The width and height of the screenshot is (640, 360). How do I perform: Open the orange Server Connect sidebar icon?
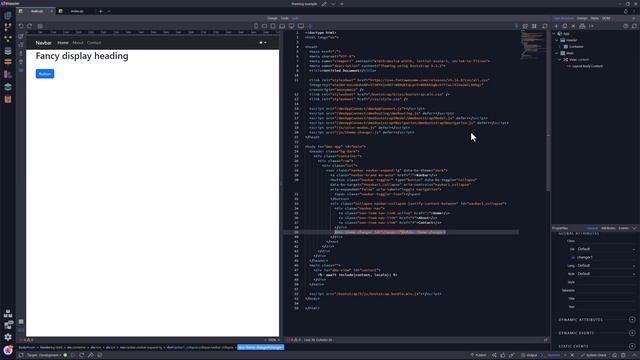tap(8, 62)
